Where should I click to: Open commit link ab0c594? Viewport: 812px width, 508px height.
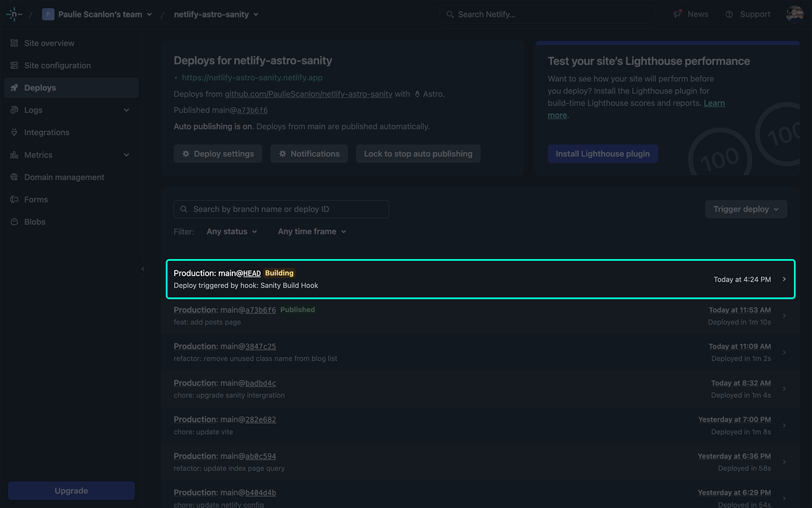[261, 456]
